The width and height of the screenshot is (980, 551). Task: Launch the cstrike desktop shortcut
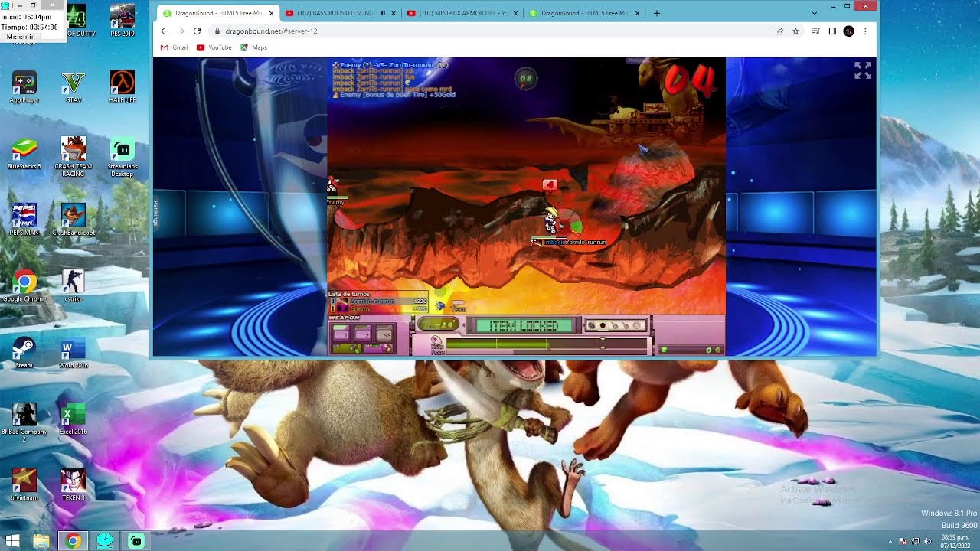pos(73,285)
